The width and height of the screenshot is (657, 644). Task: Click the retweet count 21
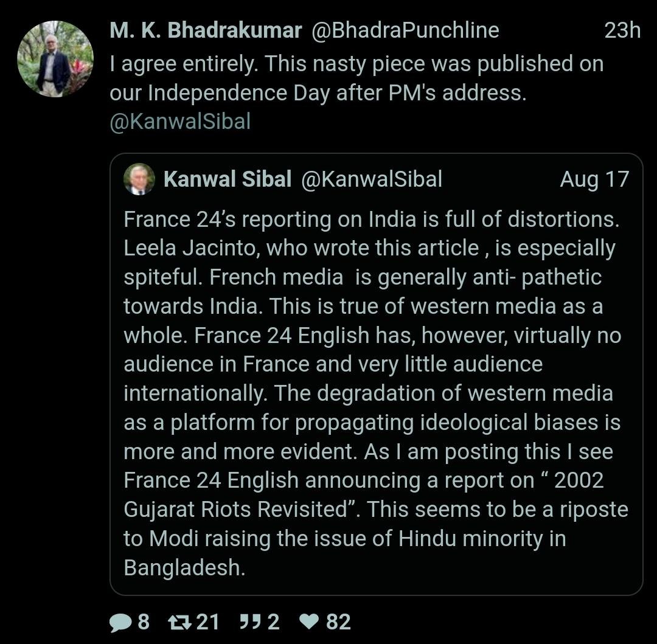point(208,622)
